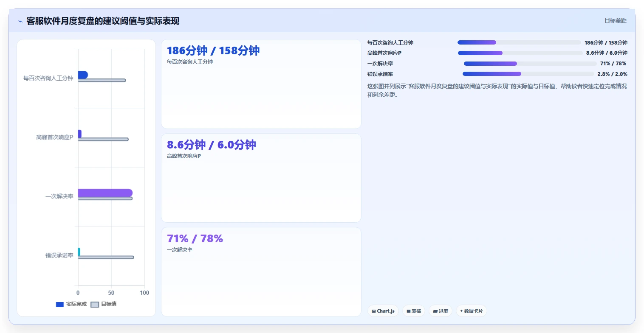Image resolution: width=644 pixels, height=333 pixels.
Task: Click the x-axis tick label 50
Action: coord(111,293)
